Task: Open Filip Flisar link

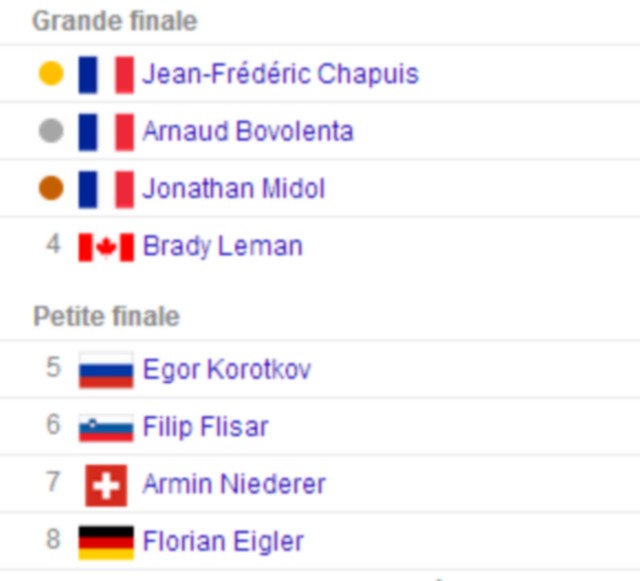Action: point(205,427)
